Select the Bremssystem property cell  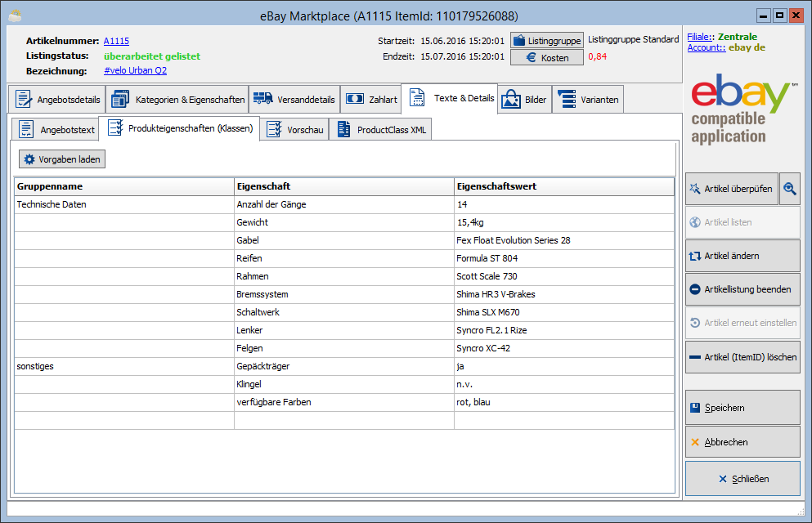344,294
